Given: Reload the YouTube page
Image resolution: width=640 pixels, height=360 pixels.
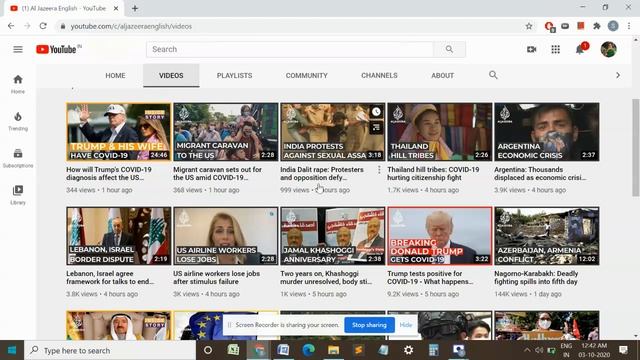Looking at the screenshot, I should (x=43, y=26).
